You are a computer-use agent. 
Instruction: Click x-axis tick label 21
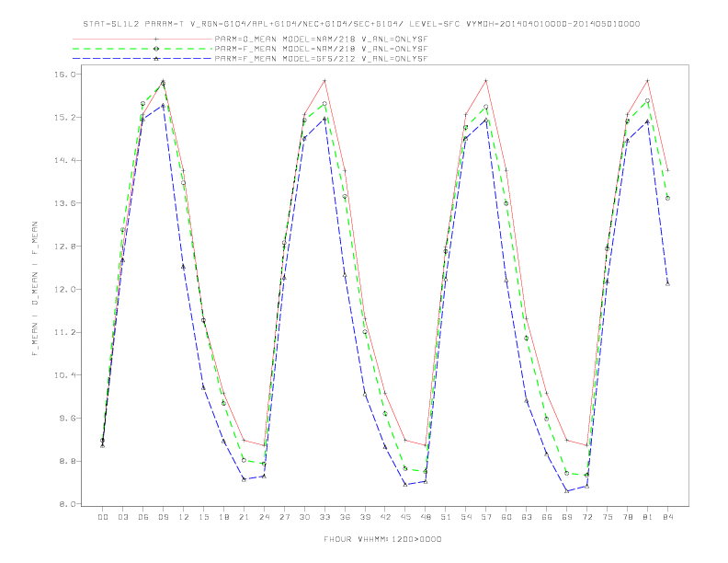[x=244, y=517]
